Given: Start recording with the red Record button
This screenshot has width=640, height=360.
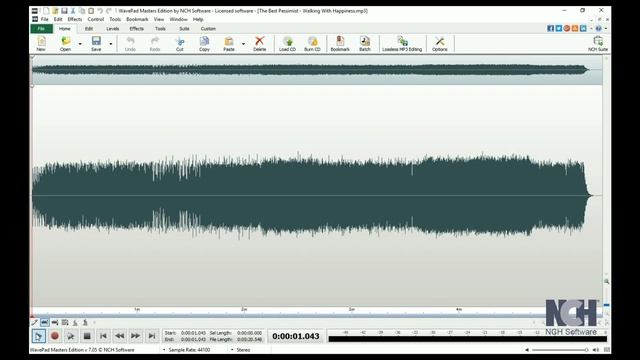Looking at the screenshot, I should click(x=55, y=336).
